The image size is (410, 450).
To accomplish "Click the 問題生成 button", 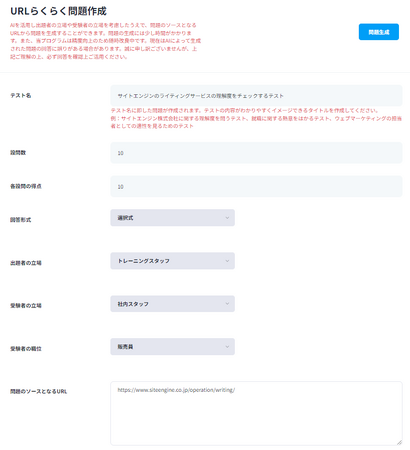I will tap(379, 32).
